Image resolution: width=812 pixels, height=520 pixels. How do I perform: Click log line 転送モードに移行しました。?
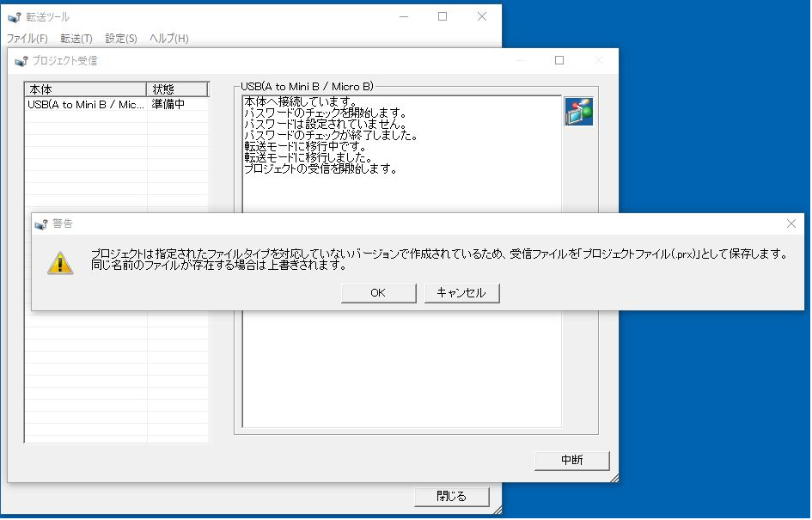[x=308, y=157]
